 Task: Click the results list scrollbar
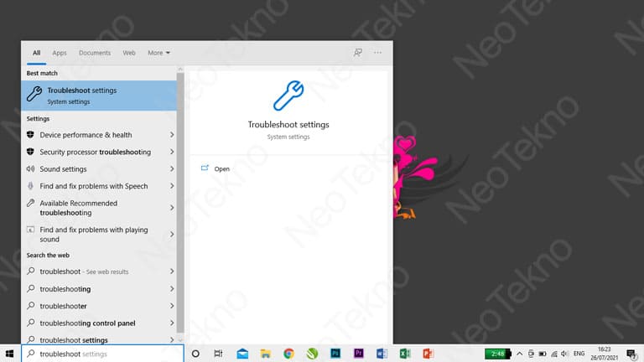click(180, 201)
